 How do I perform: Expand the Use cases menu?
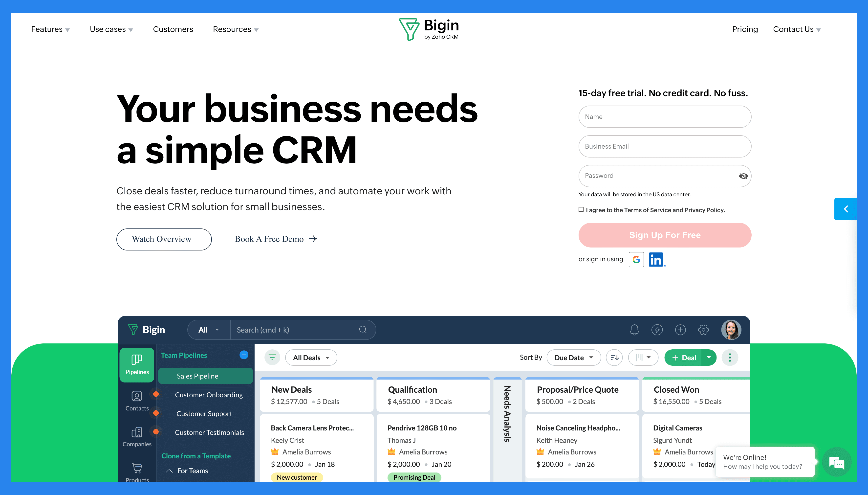click(x=111, y=30)
